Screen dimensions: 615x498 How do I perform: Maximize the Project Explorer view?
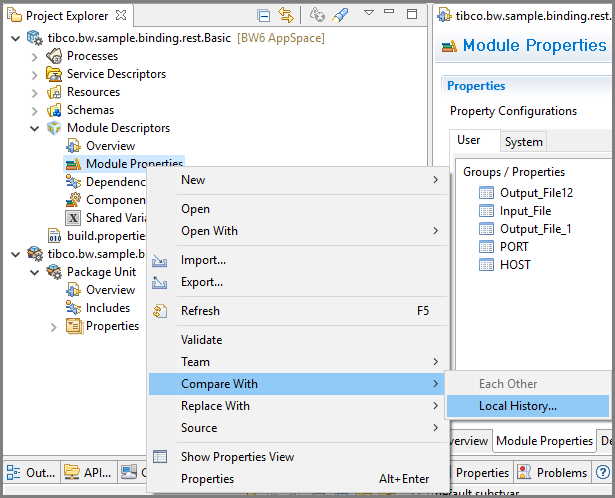pyautogui.click(x=412, y=14)
